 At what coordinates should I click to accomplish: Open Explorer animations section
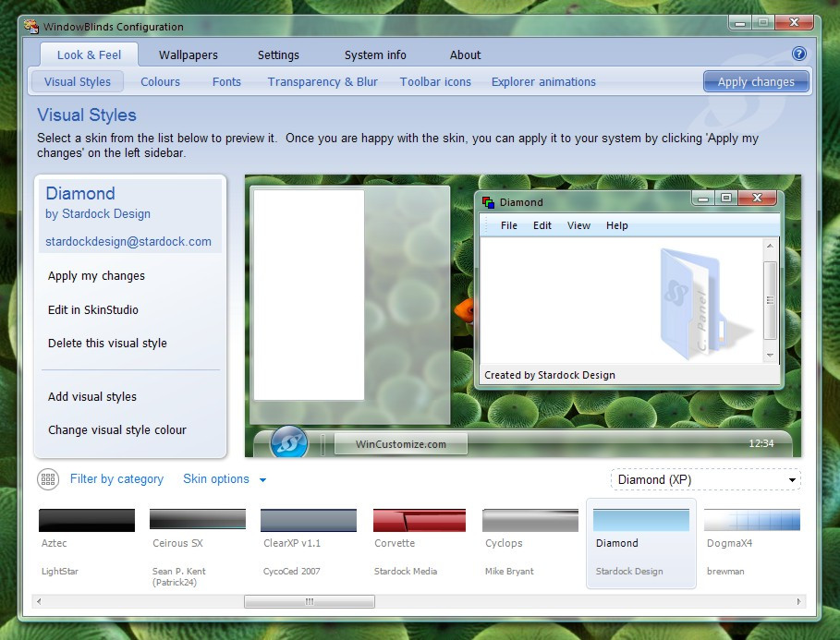click(x=543, y=81)
